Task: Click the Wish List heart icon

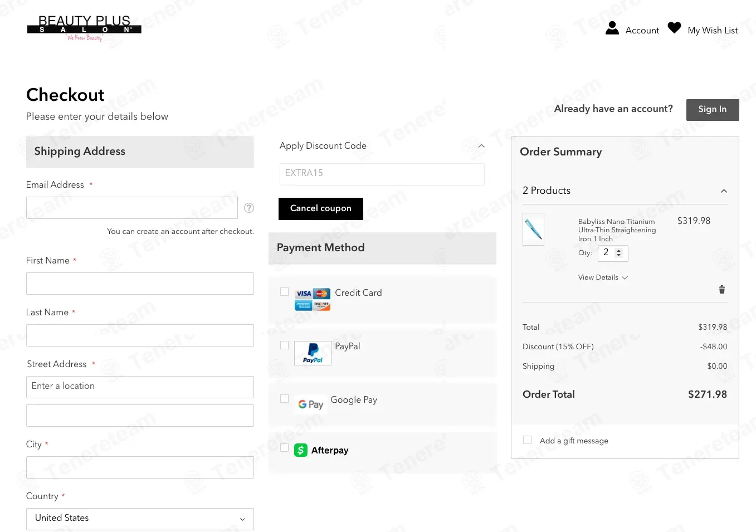Action: click(674, 28)
